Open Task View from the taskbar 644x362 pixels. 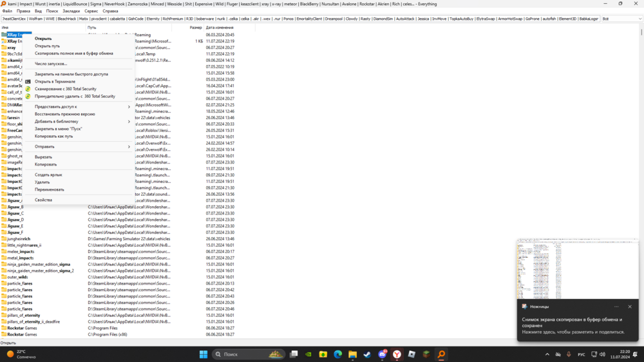click(x=294, y=354)
